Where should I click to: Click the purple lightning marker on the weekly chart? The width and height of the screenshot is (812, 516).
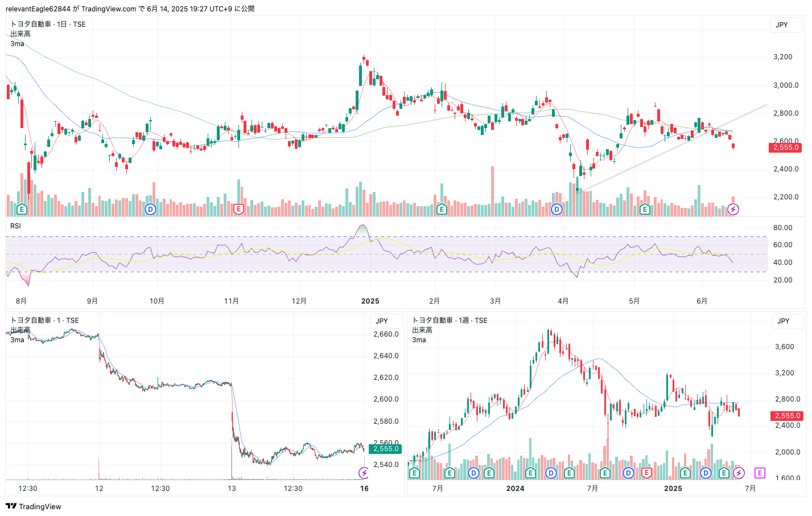[x=739, y=473]
